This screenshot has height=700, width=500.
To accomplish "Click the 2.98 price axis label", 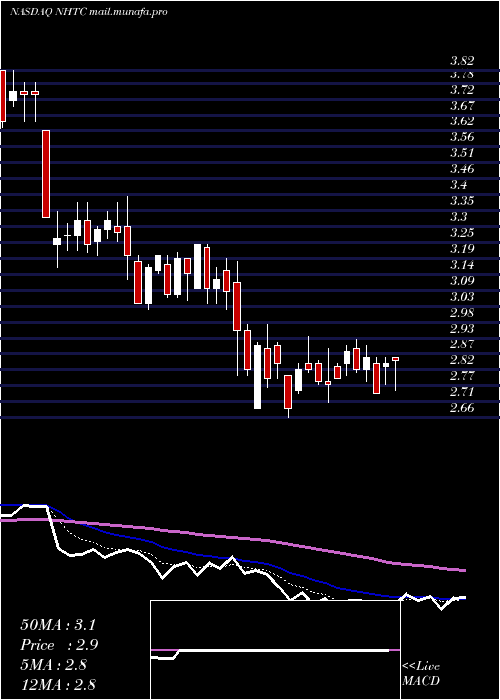I will 462,312.
